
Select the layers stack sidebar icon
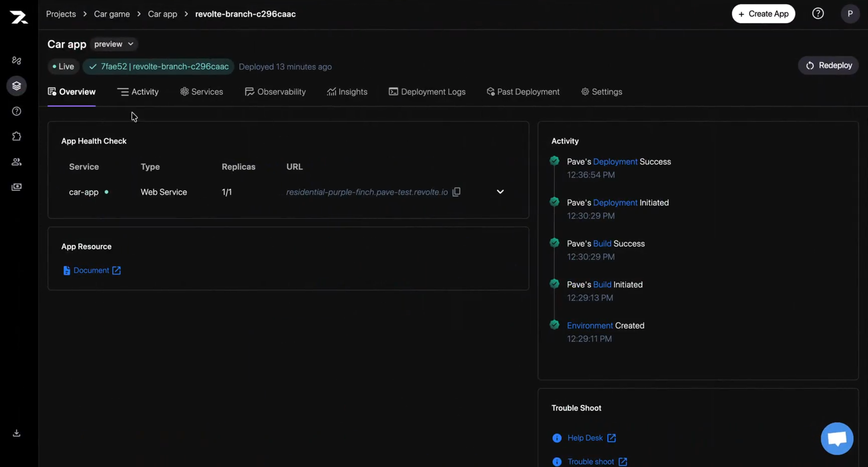coord(17,86)
